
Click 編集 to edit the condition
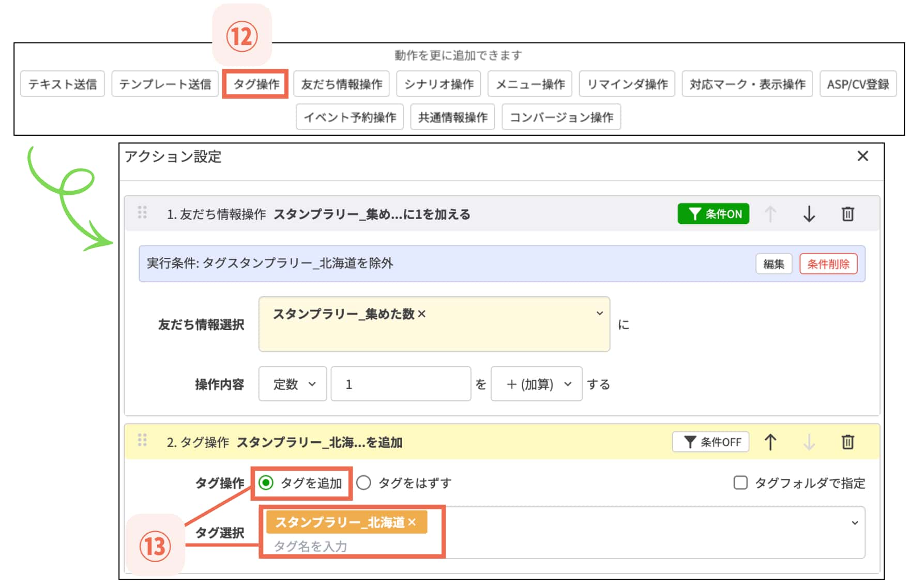click(x=773, y=264)
